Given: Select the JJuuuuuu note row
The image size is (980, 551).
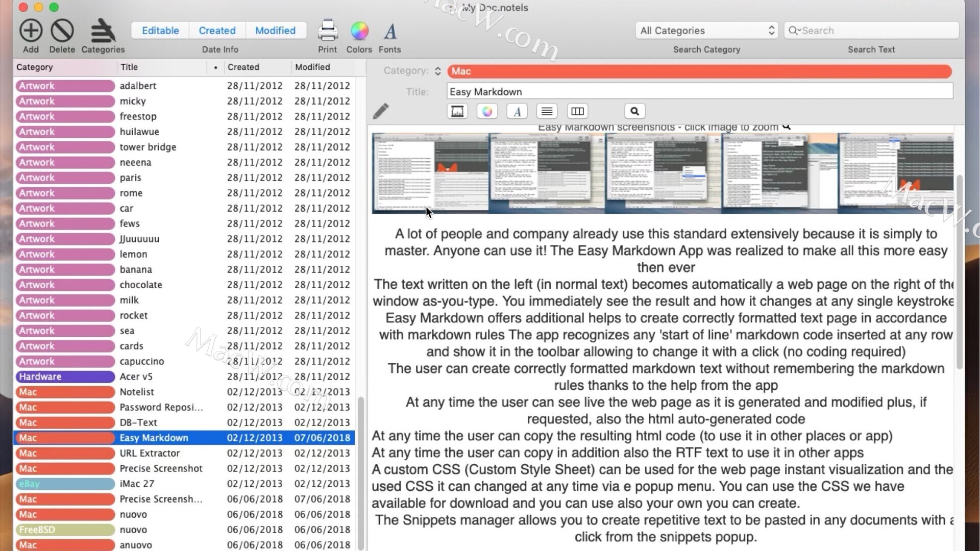Looking at the screenshot, I should 184,239.
